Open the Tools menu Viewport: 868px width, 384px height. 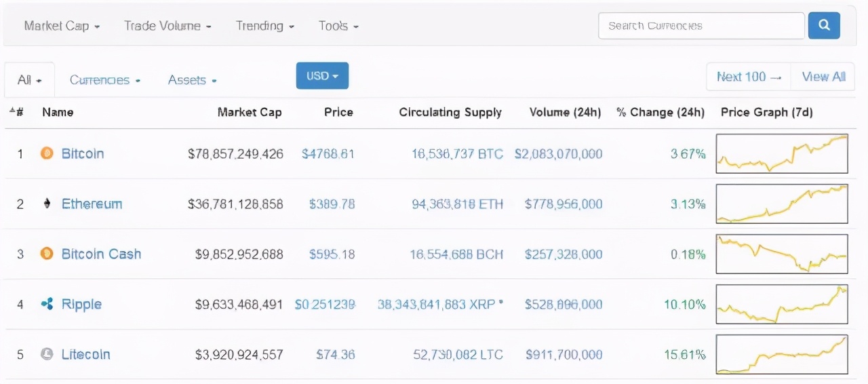click(x=338, y=26)
